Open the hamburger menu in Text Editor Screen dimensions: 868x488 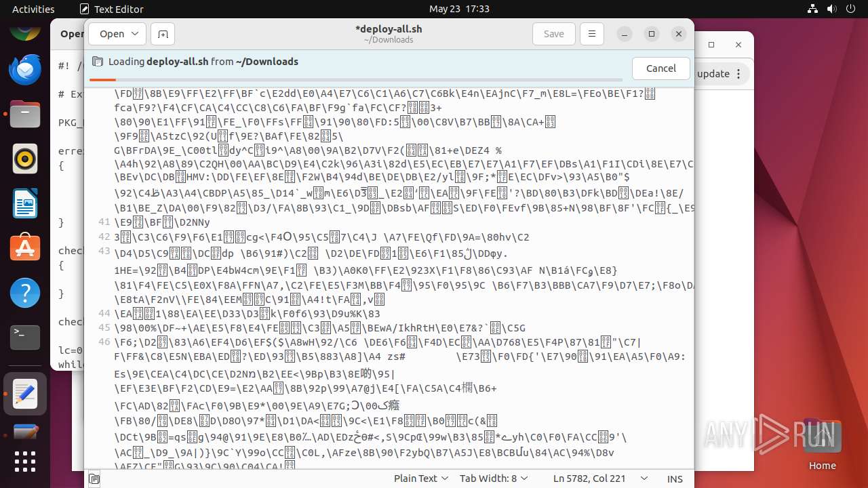coord(592,34)
